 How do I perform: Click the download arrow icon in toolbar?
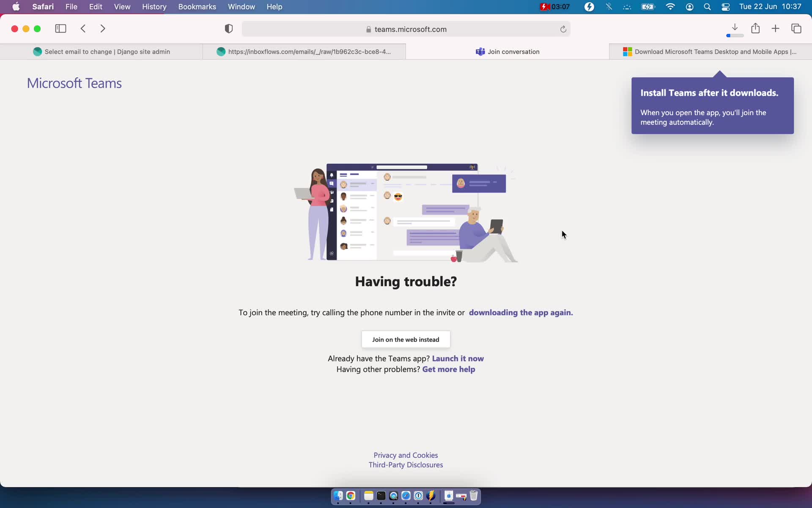[735, 28]
